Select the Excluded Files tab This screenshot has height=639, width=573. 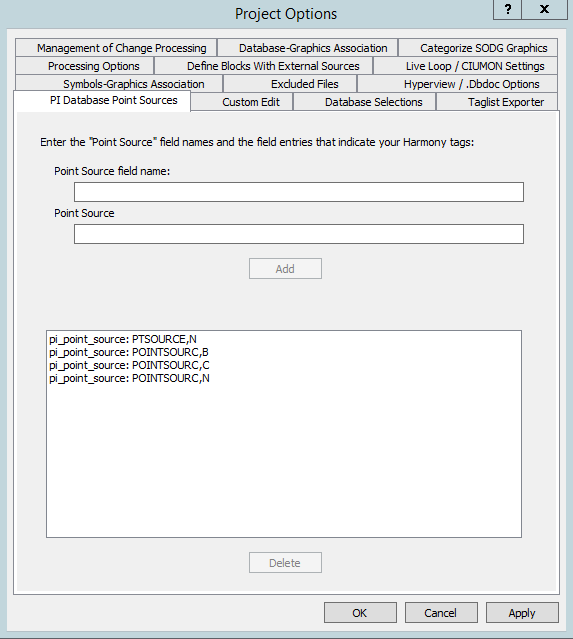pyautogui.click(x=290, y=84)
